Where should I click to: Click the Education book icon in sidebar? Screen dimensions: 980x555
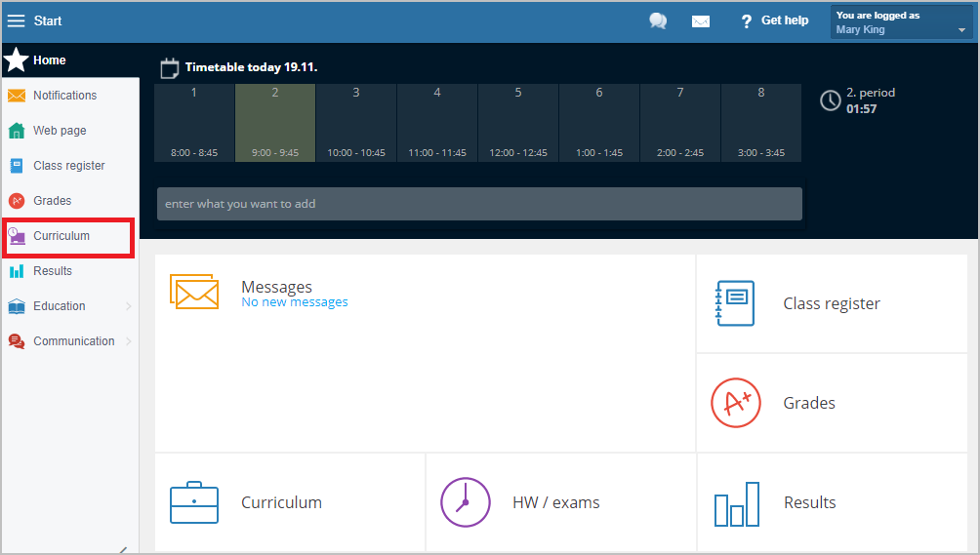click(17, 306)
